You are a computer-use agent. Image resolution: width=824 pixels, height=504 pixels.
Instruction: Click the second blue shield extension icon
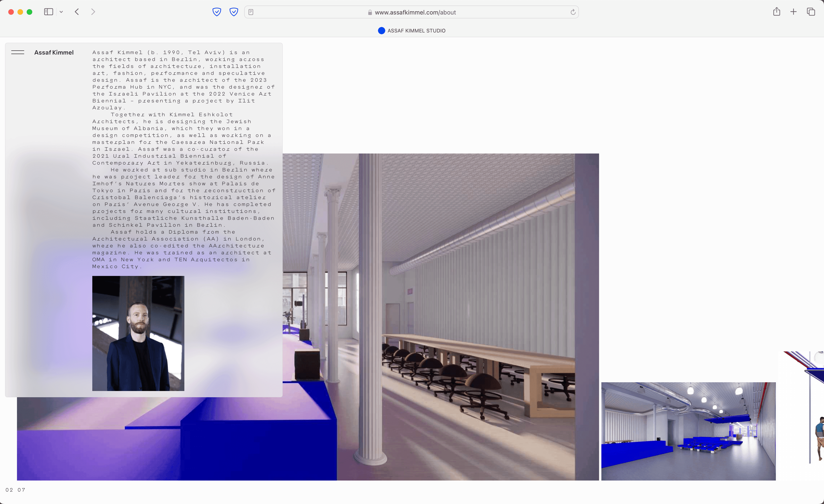(234, 12)
